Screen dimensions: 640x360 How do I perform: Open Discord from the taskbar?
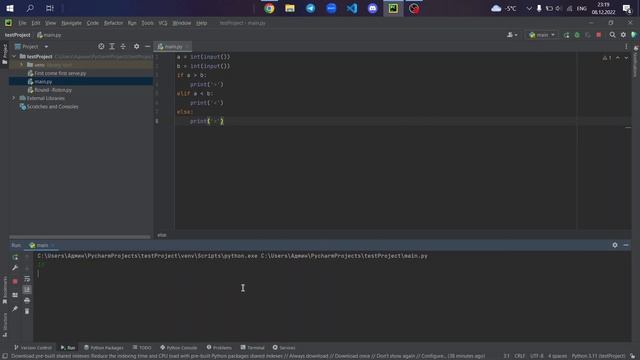point(373,8)
